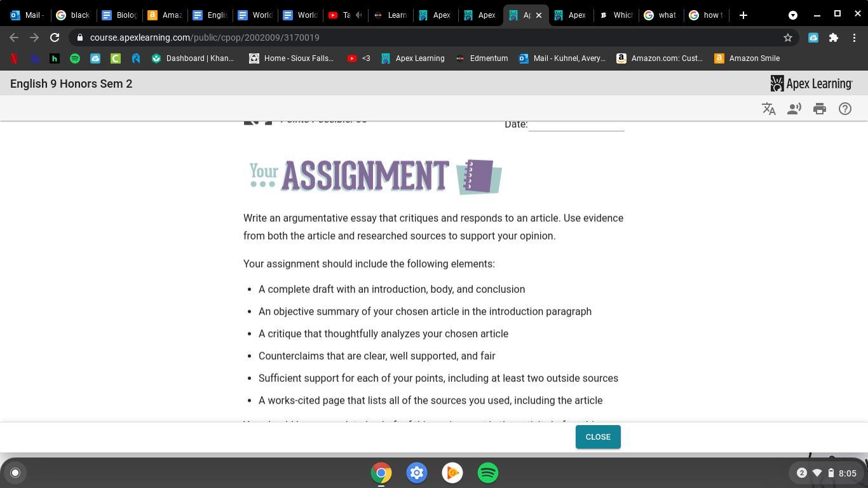Click the Apex Learning logo
This screenshot has height=488, width=868.
(811, 84)
